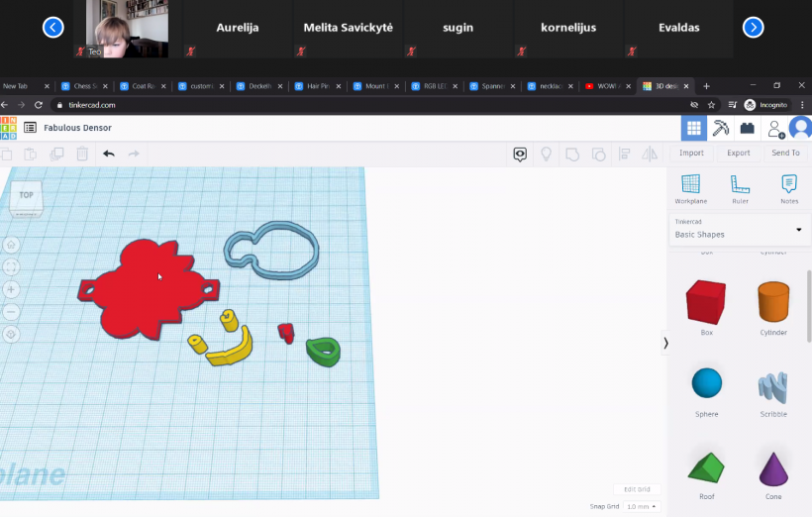812x517 pixels.
Task: Select the Notes tool
Action: coord(789,189)
